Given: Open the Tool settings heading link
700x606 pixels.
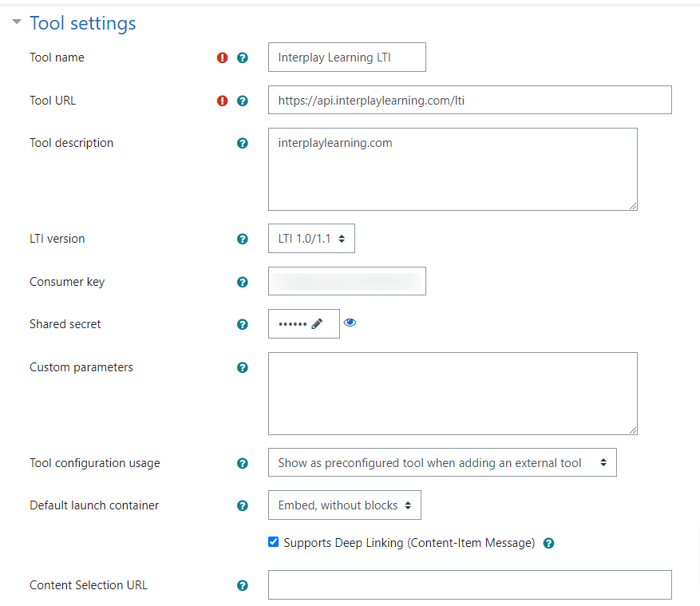Looking at the screenshot, I should coord(82,23).
